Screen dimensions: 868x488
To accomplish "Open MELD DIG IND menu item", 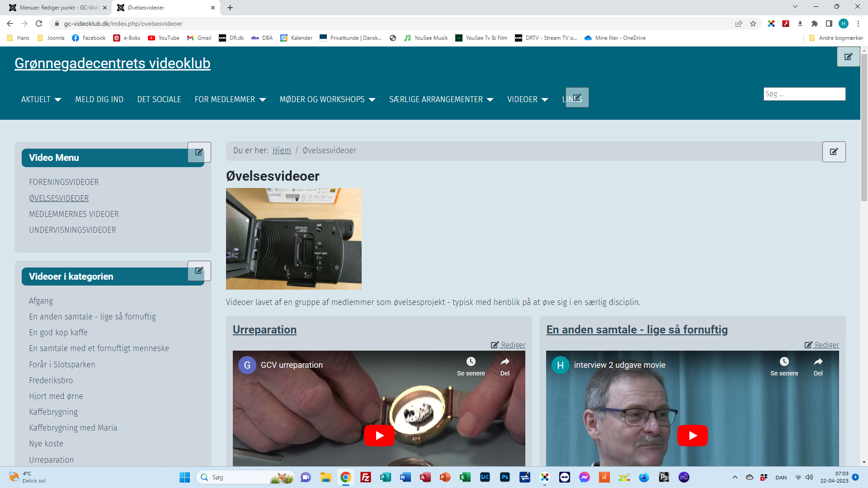I will pos(99,99).
